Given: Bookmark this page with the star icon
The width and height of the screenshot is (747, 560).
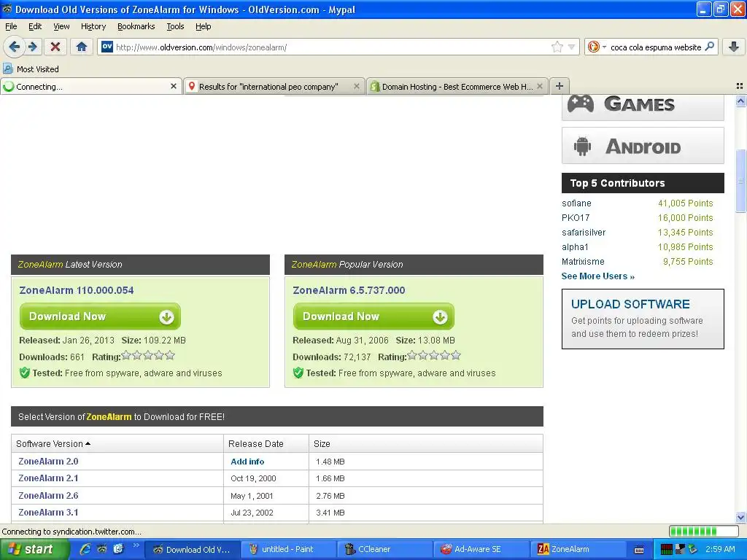Looking at the screenshot, I should tap(557, 47).
